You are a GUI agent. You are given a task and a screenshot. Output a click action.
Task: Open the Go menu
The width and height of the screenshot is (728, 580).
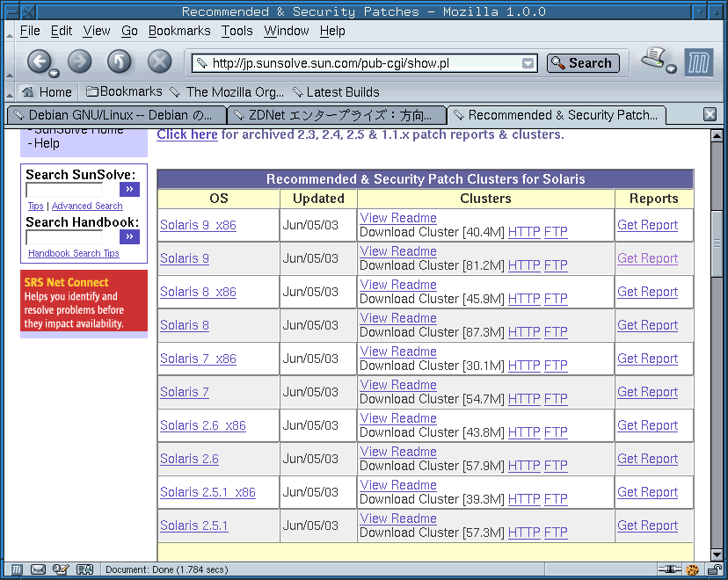click(x=129, y=31)
